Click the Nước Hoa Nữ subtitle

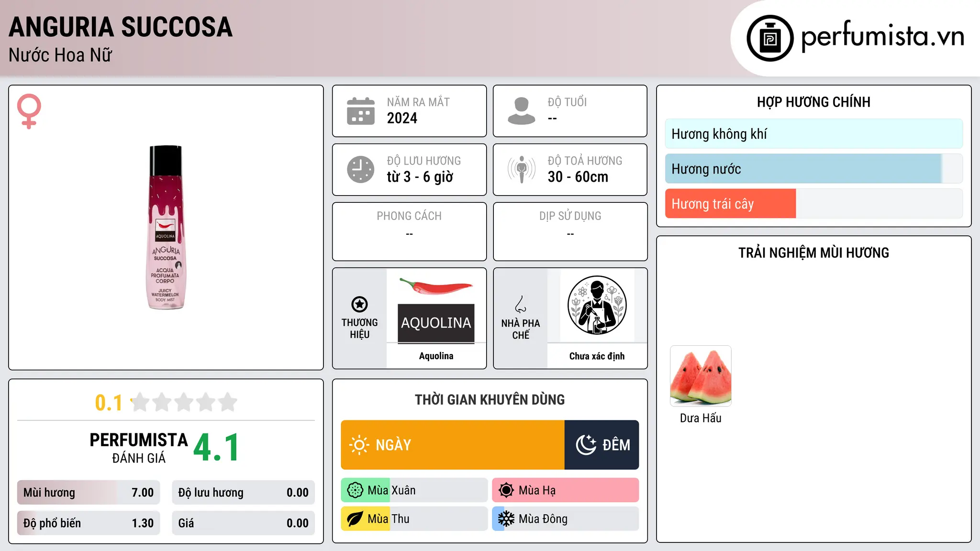(60, 55)
